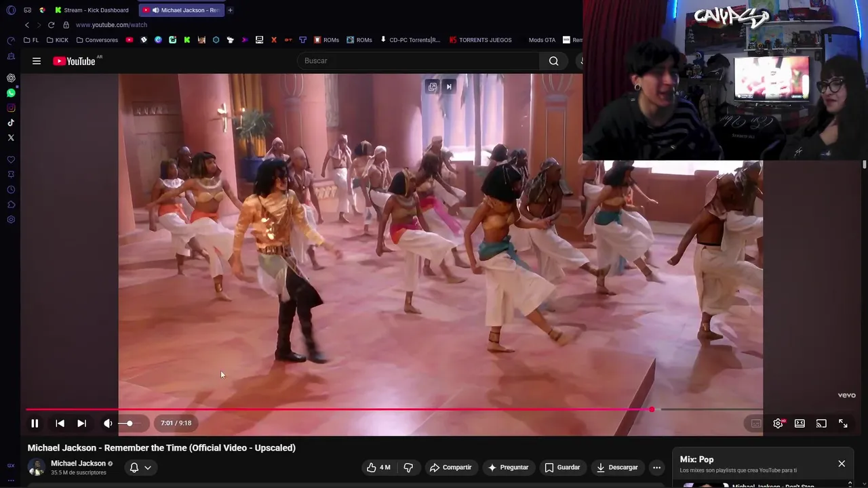Open Michael Jackson channel name link

78,464
